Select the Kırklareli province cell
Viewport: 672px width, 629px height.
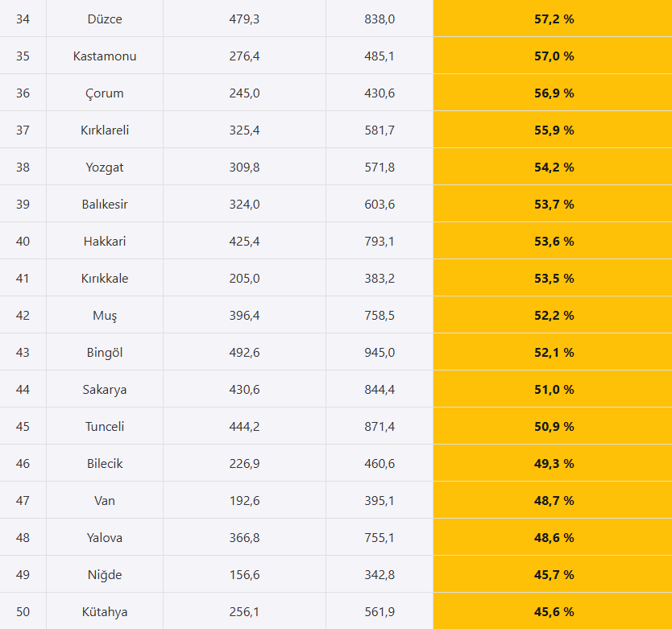105,130
